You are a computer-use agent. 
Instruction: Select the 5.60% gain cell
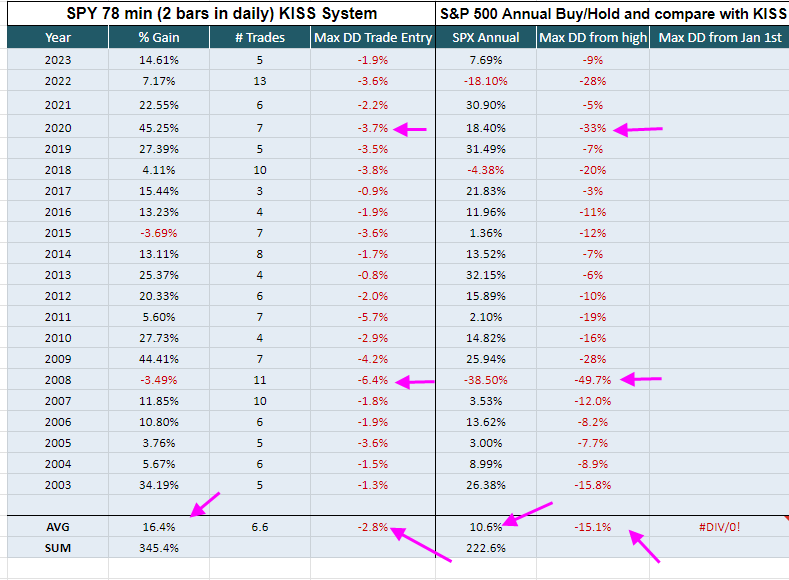tap(159, 317)
